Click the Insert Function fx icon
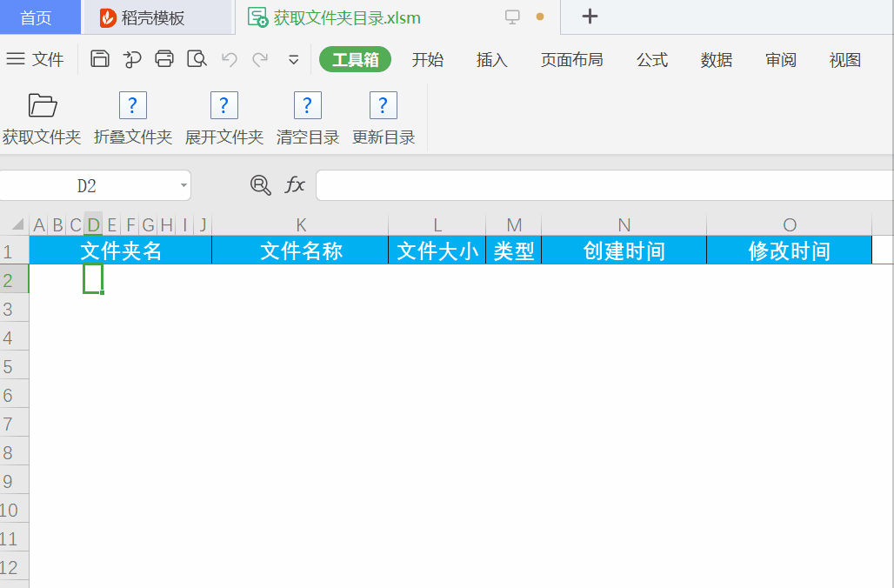Viewport: 894px width, 588px height. pos(295,185)
